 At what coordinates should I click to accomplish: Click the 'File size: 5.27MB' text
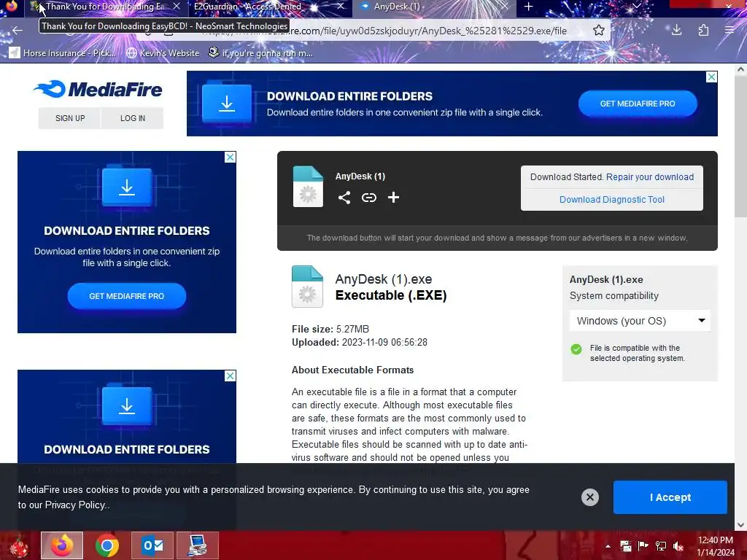(x=330, y=329)
